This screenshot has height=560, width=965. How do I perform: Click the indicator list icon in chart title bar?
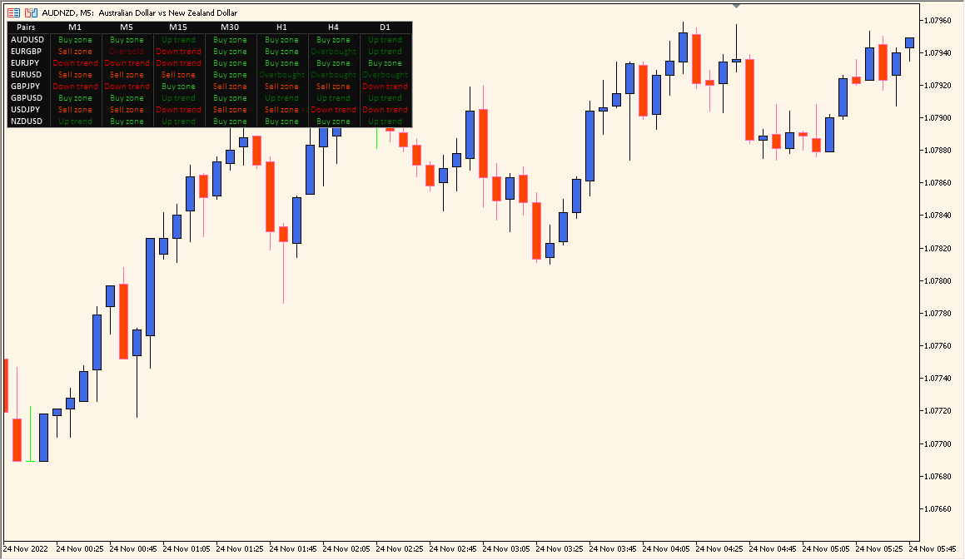pos(12,12)
